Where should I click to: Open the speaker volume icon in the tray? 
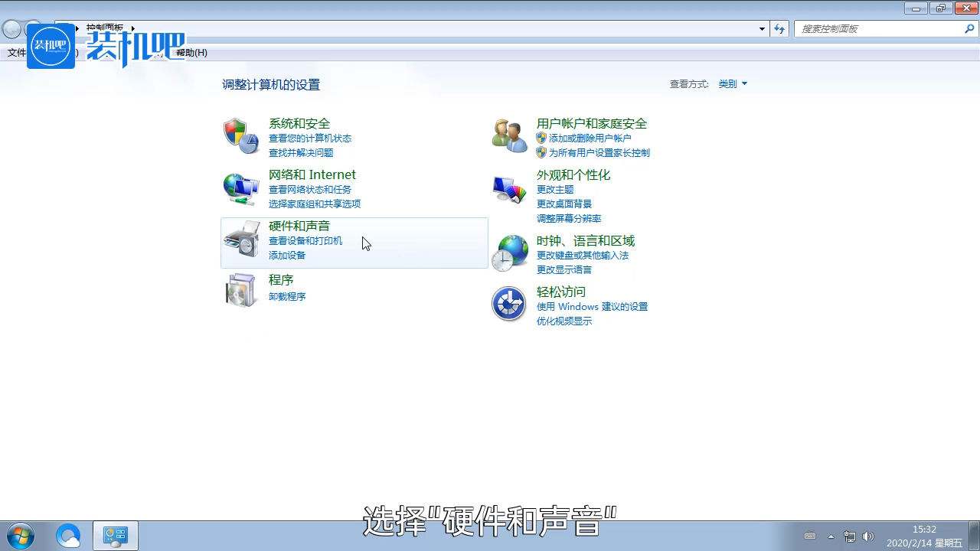tap(869, 536)
